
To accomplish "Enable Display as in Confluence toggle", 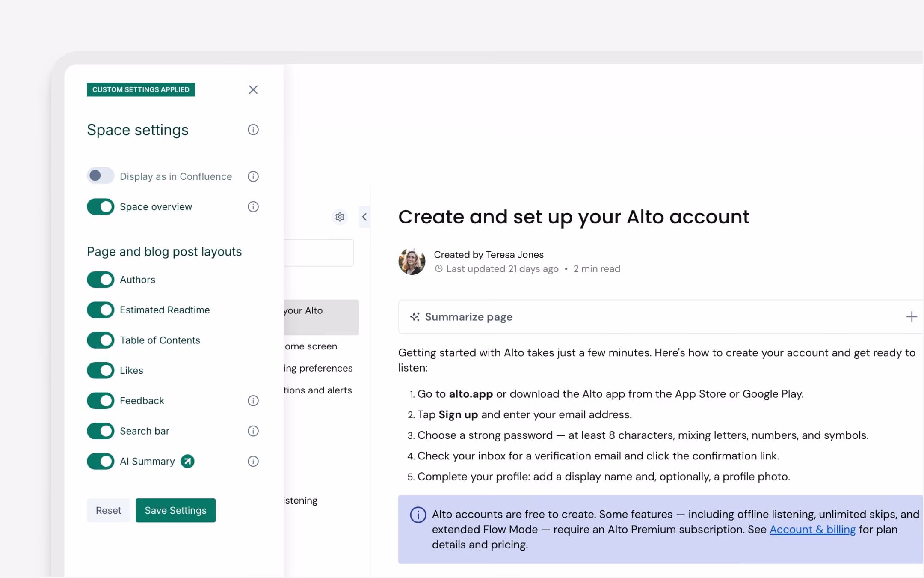I will pyautogui.click(x=101, y=176).
